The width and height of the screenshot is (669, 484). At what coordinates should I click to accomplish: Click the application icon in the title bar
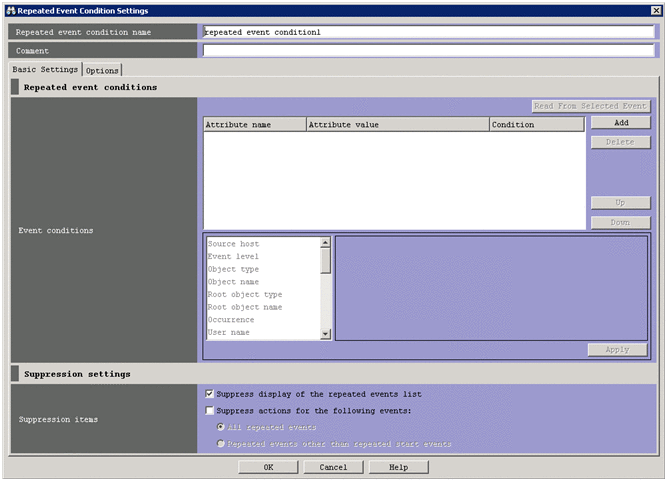pyautogui.click(x=10, y=10)
